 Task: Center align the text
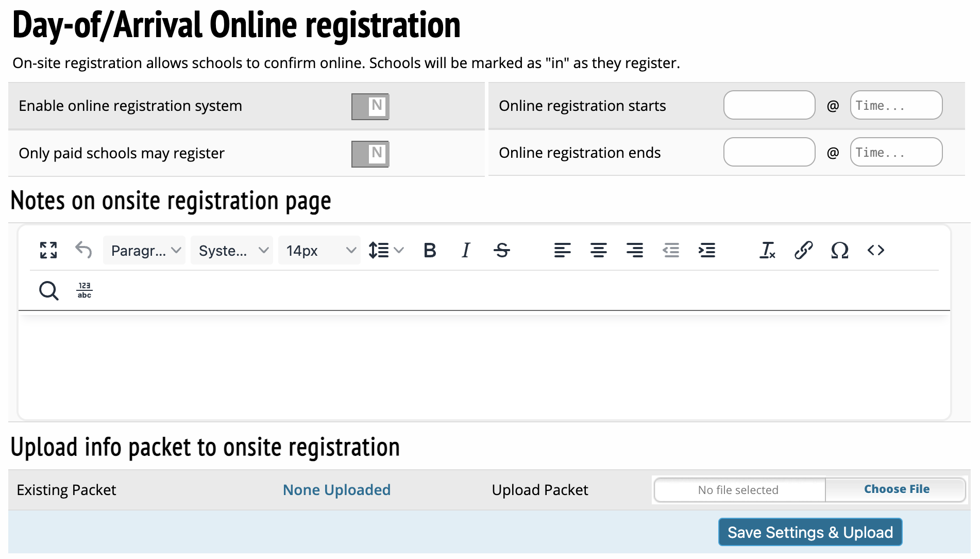pyautogui.click(x=598, y=251)
